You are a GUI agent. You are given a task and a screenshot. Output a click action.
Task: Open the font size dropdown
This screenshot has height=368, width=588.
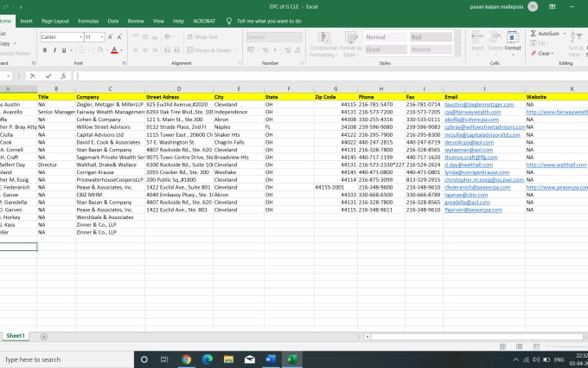[102, 37]
